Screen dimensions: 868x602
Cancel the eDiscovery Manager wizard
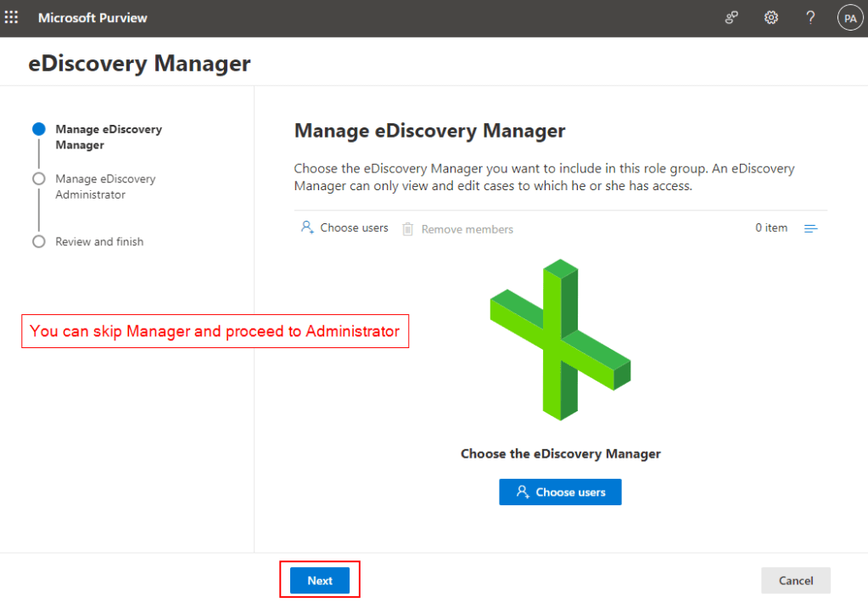point(795,580)
